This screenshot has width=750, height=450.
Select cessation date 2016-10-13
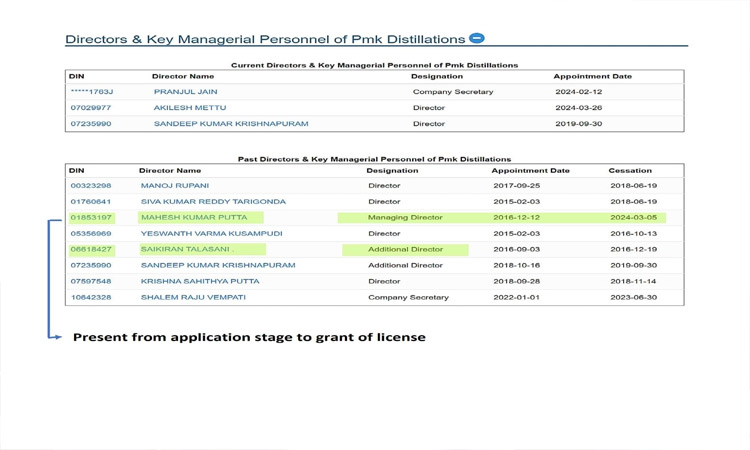pyautogui.click(x=634, y=233)
